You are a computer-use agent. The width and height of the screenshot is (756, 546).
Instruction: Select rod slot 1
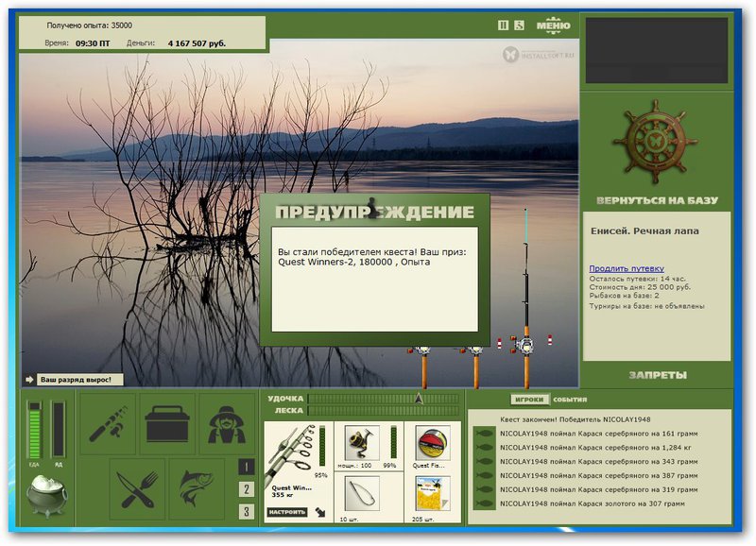pyautogui.click(x=247, y=467)
